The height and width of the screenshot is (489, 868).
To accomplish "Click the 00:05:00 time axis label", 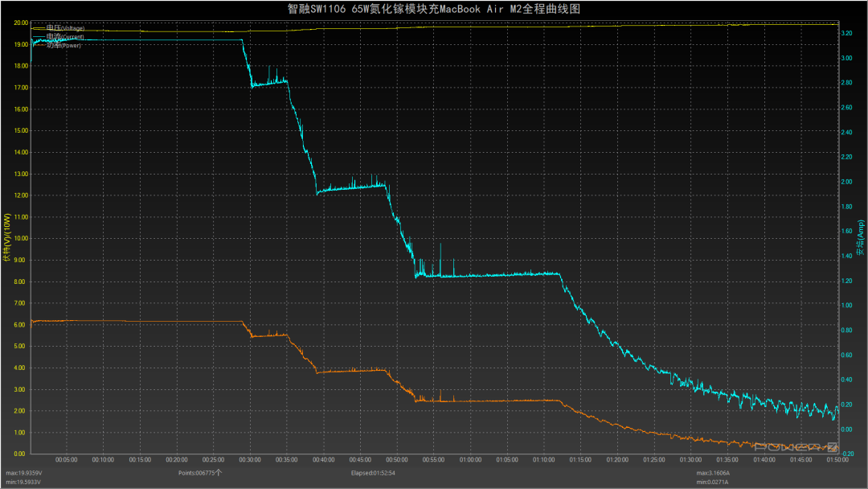I will point(67,460).
